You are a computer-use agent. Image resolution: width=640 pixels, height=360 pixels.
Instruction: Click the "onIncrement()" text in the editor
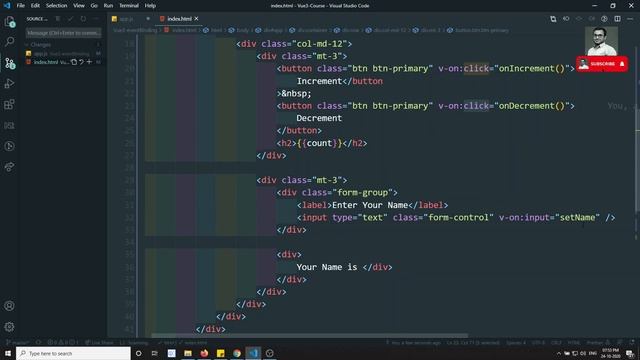click(x=531, y=69)
